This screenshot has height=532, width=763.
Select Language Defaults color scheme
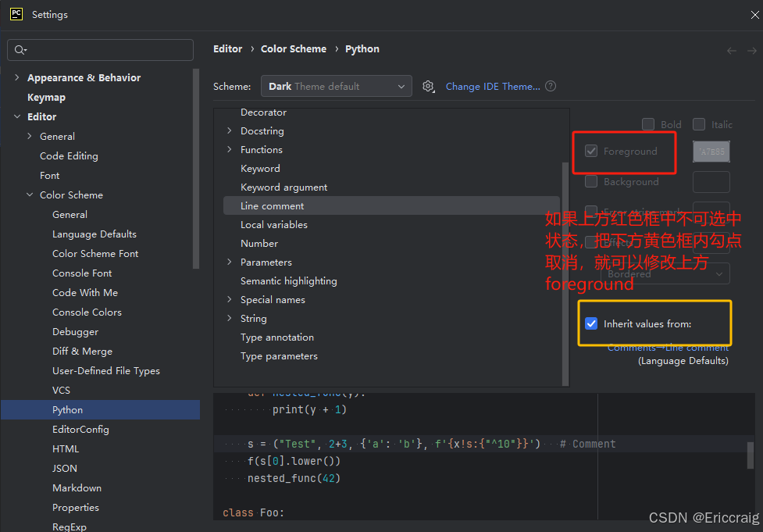pos(94,234)
